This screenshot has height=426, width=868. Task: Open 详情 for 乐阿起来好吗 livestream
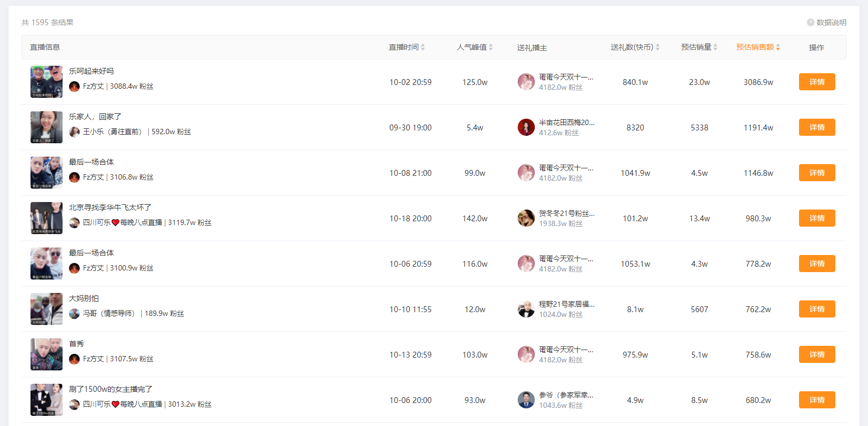(817, 82)
